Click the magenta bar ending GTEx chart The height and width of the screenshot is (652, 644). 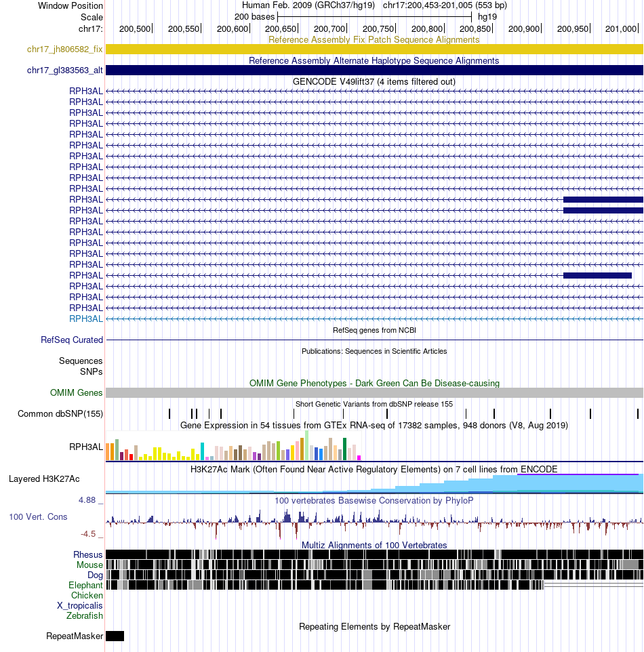point(359,457)
